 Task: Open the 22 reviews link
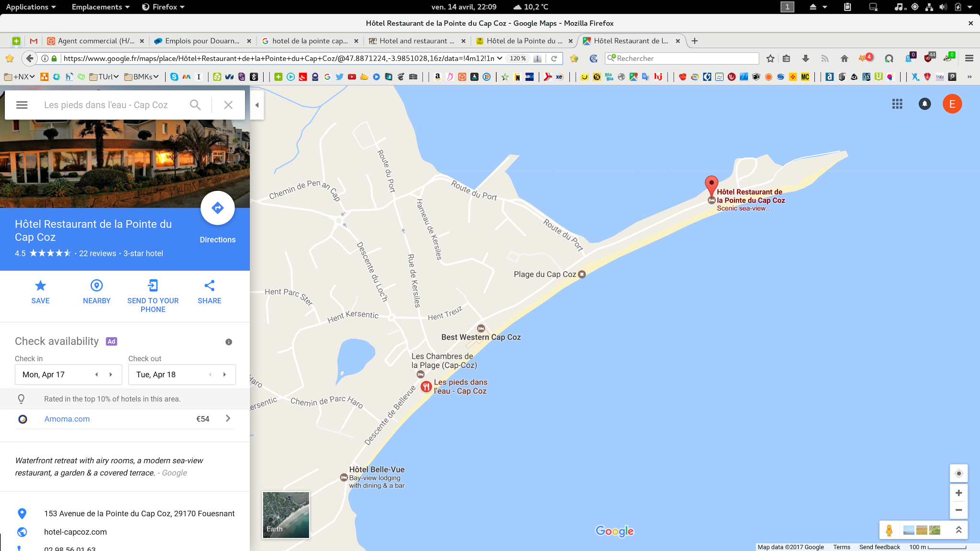tap(97, 253)
